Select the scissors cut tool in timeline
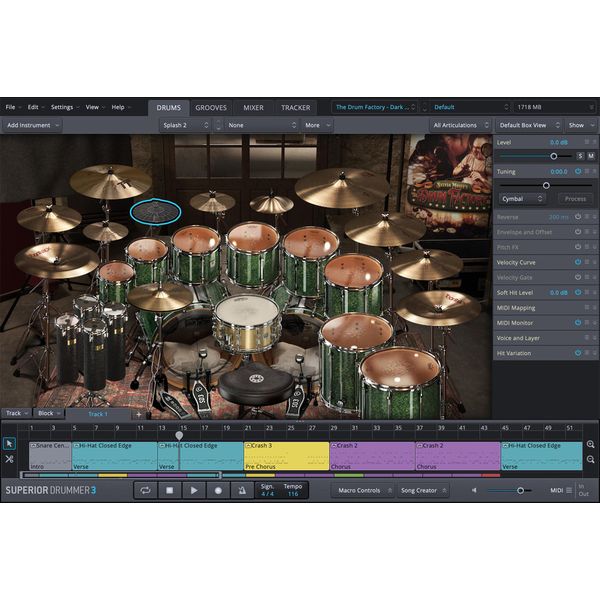This screenshot has width=600, height=600. [9, 459]
